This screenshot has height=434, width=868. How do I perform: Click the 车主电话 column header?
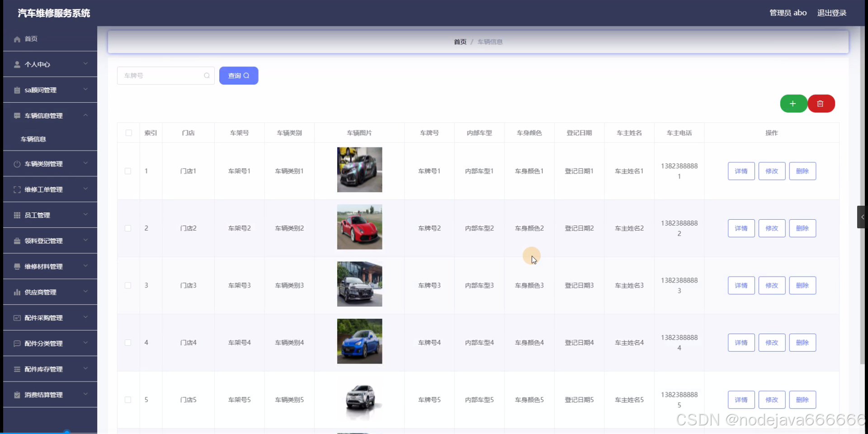click(x=679, y=133)
